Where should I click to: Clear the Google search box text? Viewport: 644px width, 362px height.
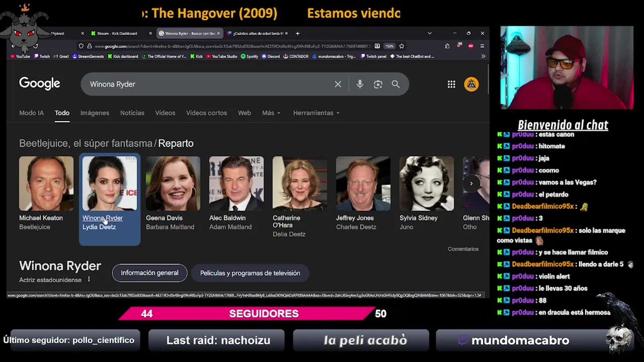338,84
